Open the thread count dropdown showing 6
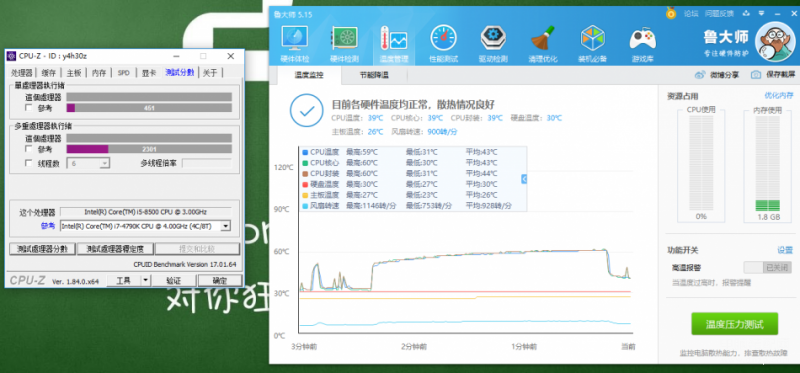The height and width of the screenshot is (373, 800). point(105,163)
